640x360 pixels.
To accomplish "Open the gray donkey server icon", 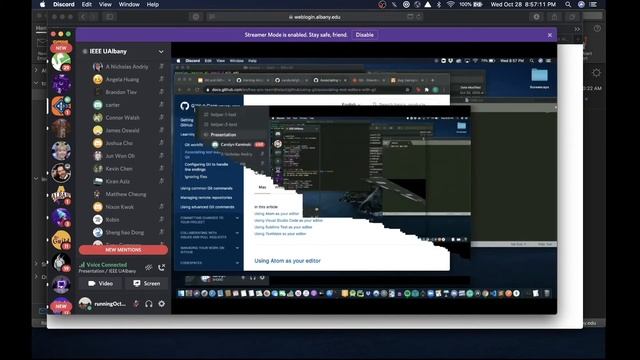I will pos(61,262).
